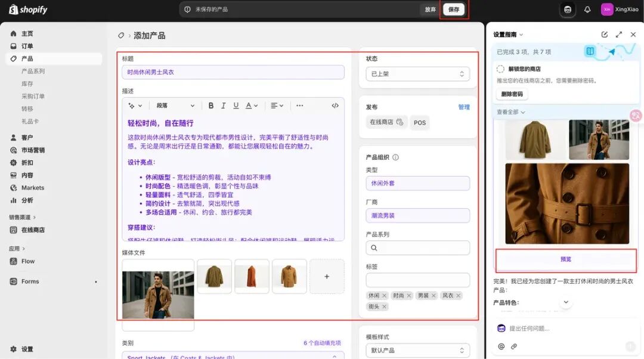Go to 库存 under products menu
The height and width of the screenshot is (359, 644).
(x=27, y=83)
